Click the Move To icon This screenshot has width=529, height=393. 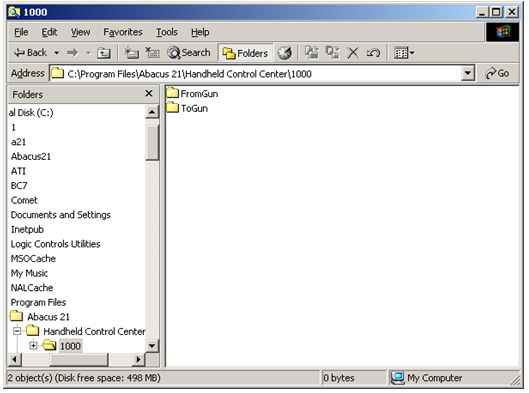(x=312, y=53)
